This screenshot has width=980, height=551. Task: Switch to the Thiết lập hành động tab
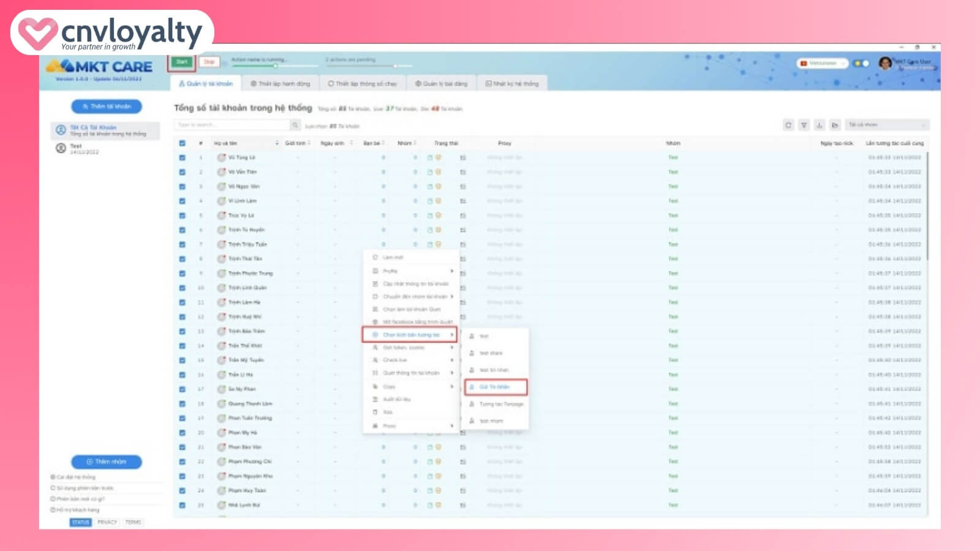(280, 83)
